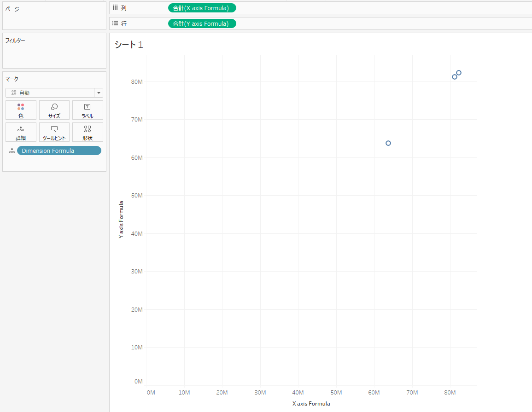Open the 自動 mark type dropdown
This screenshot has width=532, height=412.
[54, 93]
